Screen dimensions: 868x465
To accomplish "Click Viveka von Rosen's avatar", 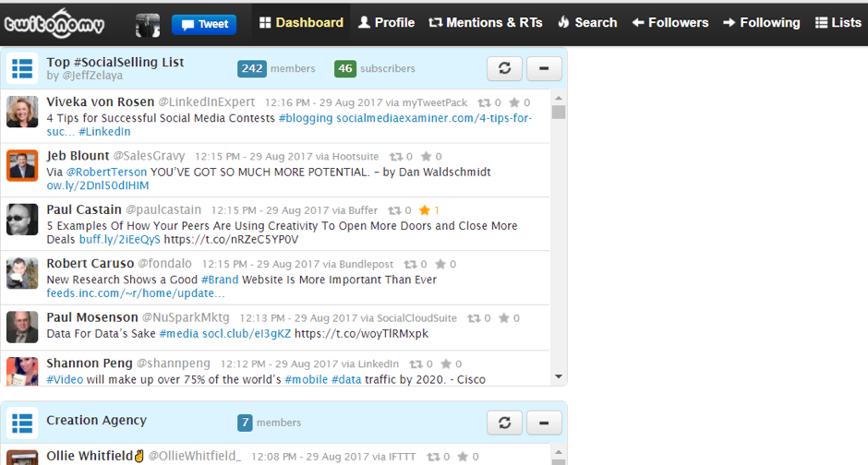I will [22, 112].
